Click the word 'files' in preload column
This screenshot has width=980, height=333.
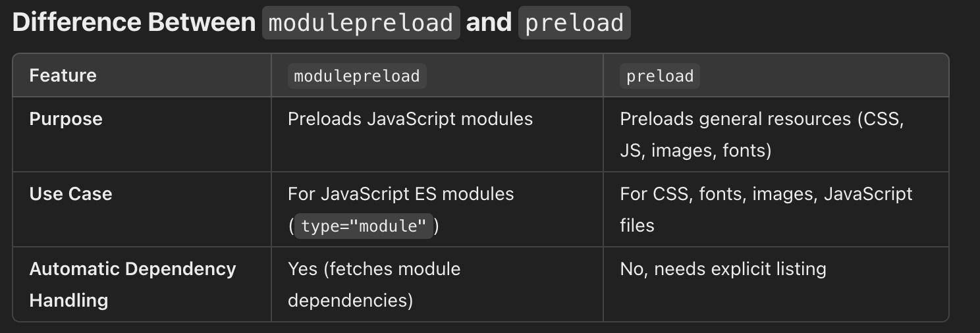637,225
